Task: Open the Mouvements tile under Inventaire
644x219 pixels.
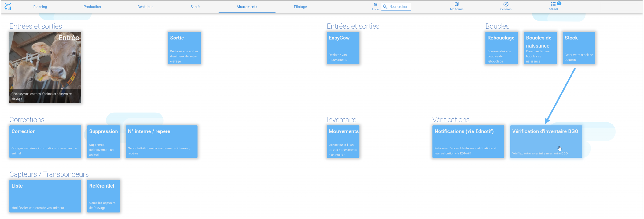Action: pos(343,142)
